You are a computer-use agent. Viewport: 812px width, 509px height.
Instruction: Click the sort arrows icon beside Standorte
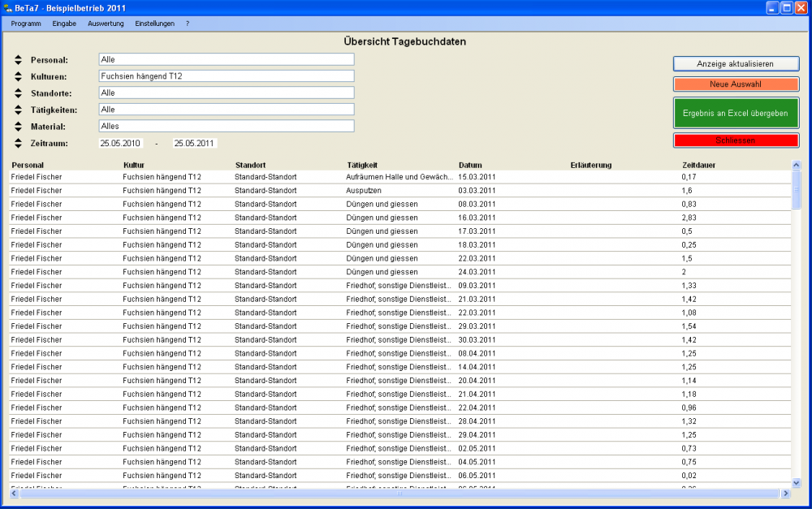(19, 93)
